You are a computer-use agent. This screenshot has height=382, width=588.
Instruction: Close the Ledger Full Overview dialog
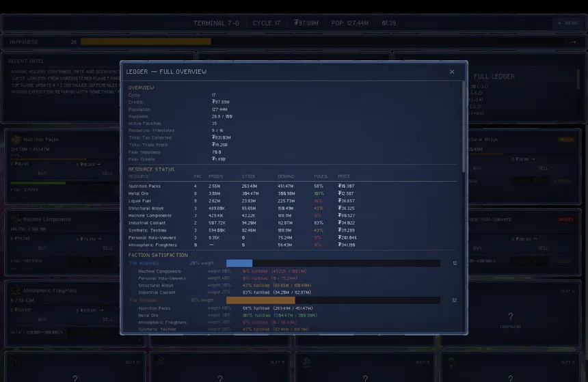(x=452, y=72)
